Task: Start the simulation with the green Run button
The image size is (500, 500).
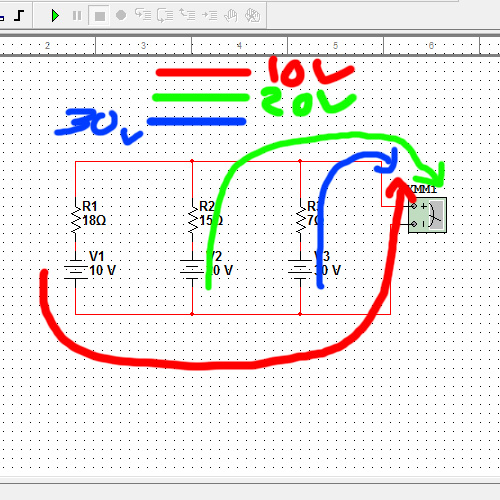Action: pos(55,16)
